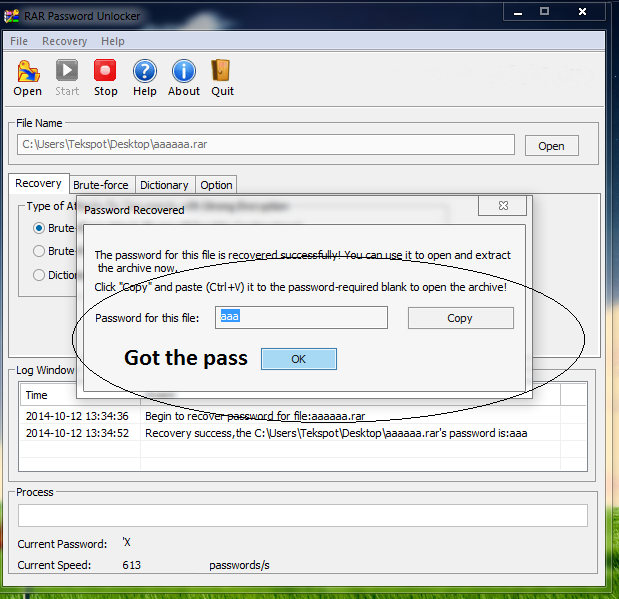Maximize the RAR Password Unlocker window
619x599 pixels.
coord(544,11)
